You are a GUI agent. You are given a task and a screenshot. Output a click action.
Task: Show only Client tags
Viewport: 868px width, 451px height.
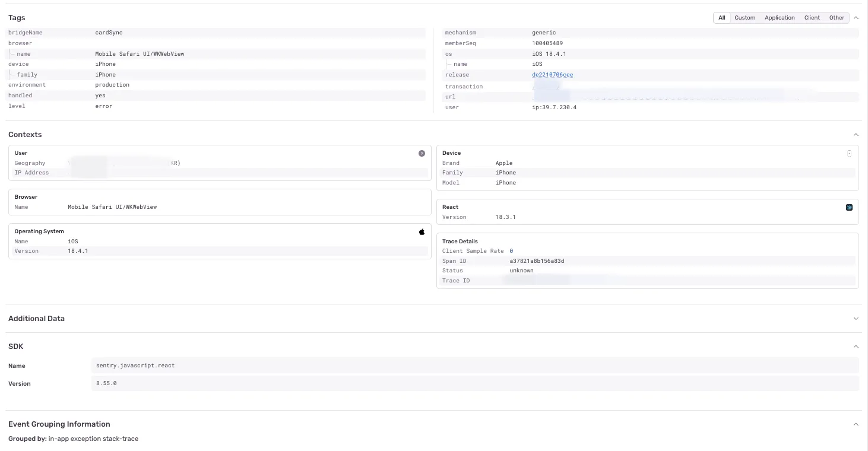pos(812,18)
